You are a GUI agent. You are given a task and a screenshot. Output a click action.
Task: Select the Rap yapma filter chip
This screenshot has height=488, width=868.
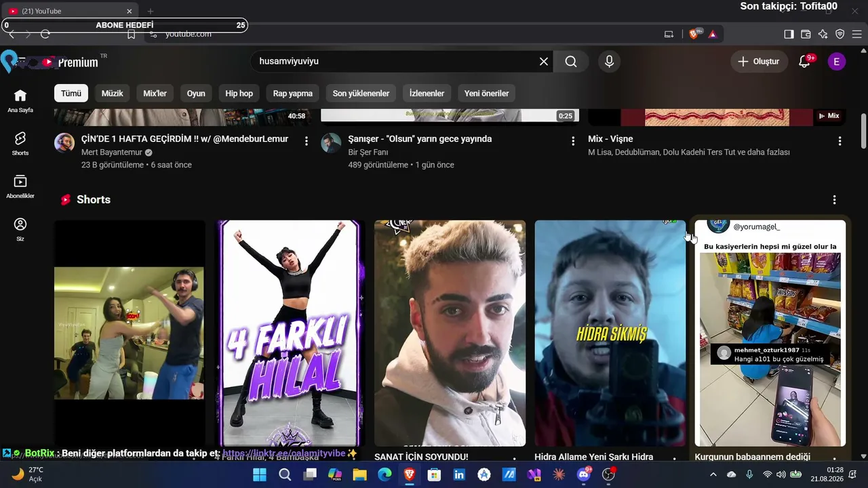point(293,94)
